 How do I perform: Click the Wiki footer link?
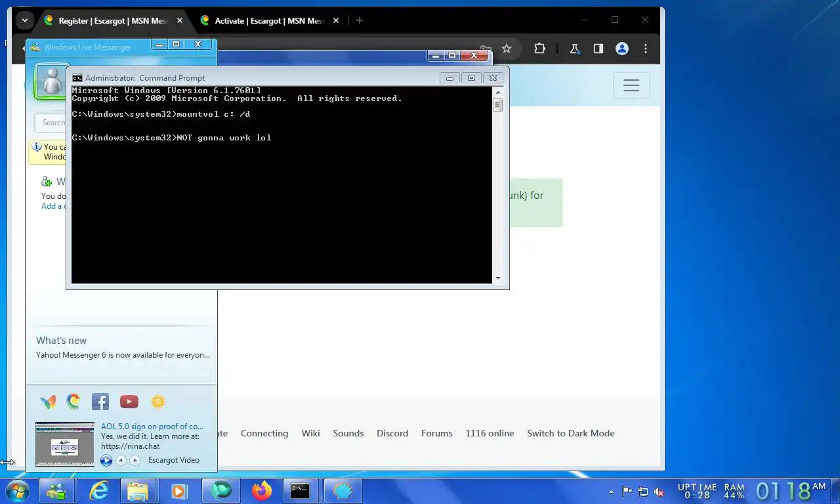310,433
